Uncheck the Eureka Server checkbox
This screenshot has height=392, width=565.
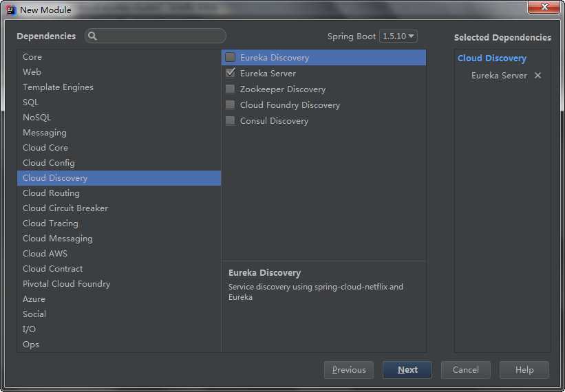pos(230,73)
